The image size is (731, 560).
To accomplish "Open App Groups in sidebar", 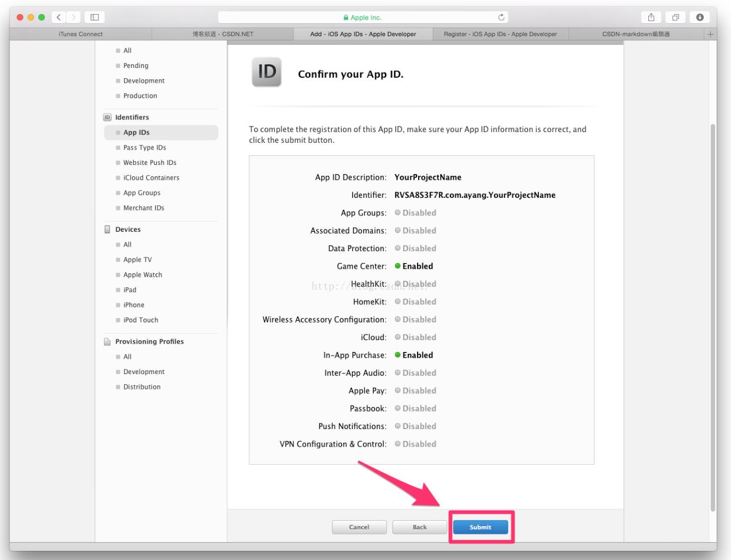I will (142, 193).
